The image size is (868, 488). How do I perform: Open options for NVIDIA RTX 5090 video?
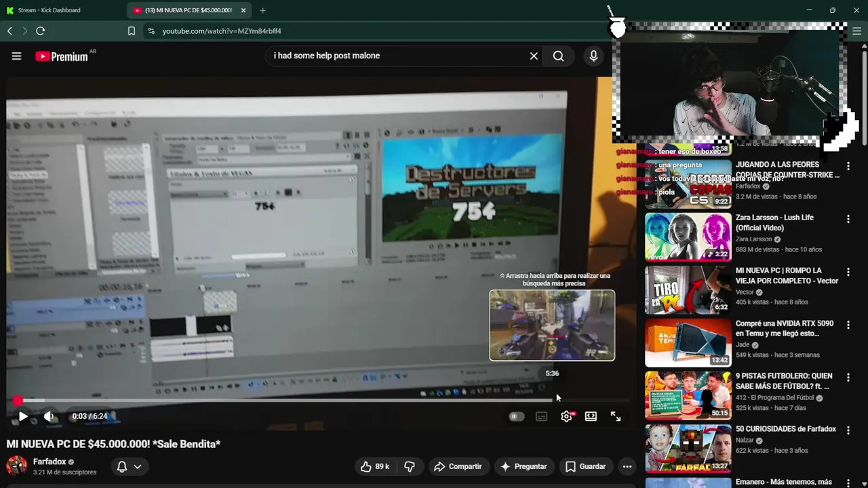click(848, 325)
